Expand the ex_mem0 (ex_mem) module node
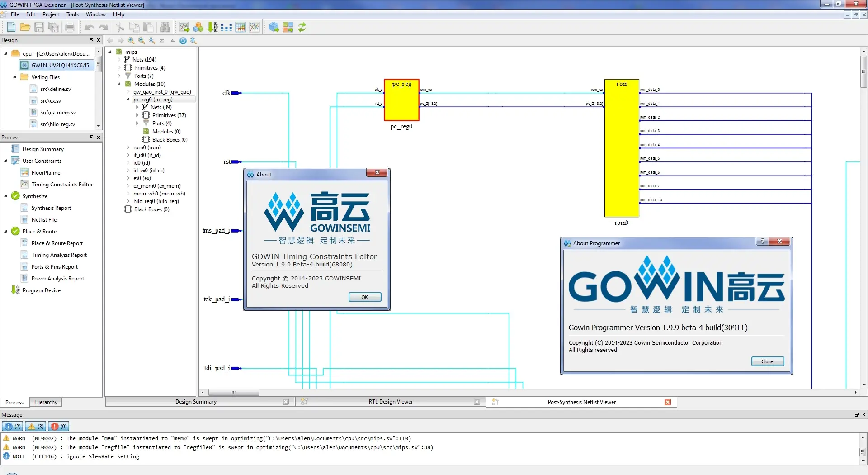868x475 pixels. pos(128,186)
